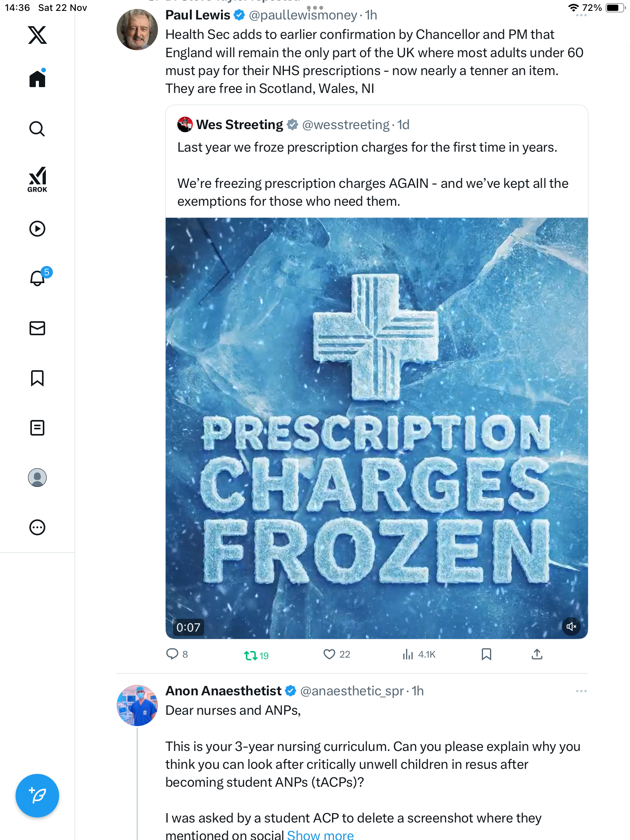Open the Bookmarks page
Viewport: 630px width, 840px height.
click(x=37, y=378)
